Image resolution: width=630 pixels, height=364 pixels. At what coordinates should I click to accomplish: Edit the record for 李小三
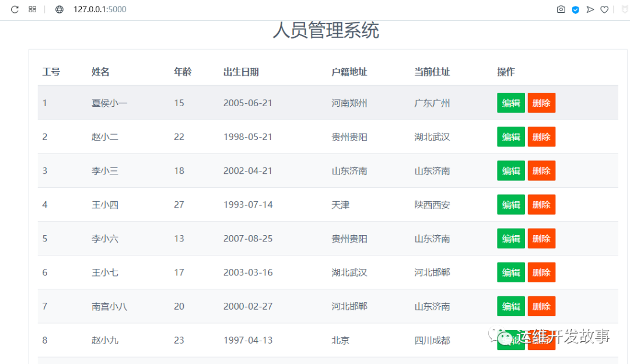click(x=510, y=171)
